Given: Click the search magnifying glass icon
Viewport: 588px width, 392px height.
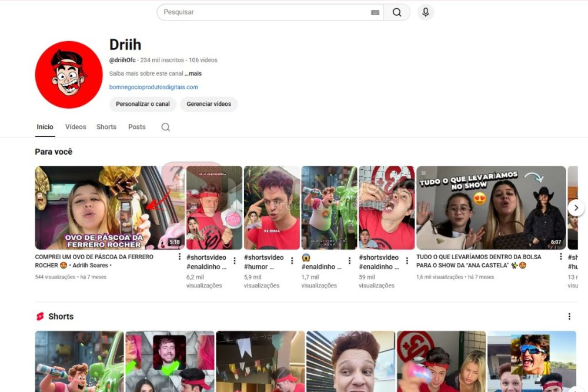Looking at the screenshot, I should point(397,12).
